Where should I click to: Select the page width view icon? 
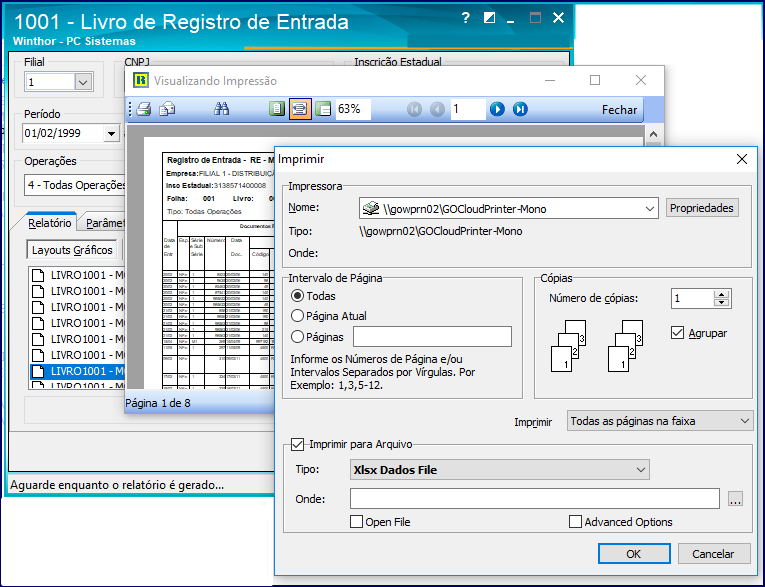[300, 109]
